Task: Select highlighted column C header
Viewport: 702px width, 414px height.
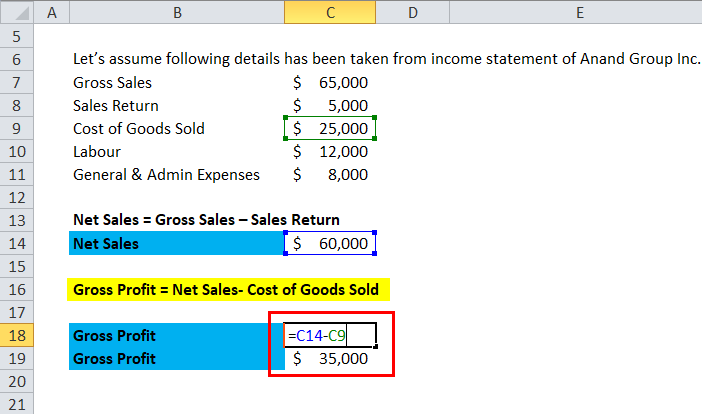Action: coord(330,12)
